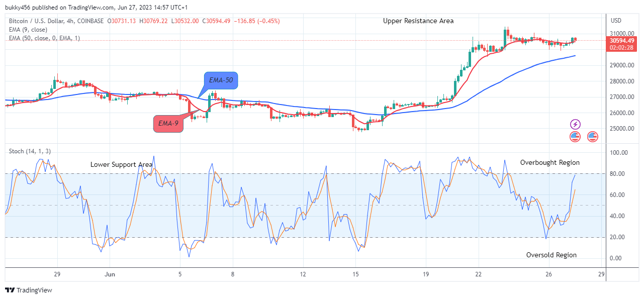The height and width of the screenshot is (299, 644).
Task: Click the 5 date label on time axis
Action: click(x=180, y=274)
